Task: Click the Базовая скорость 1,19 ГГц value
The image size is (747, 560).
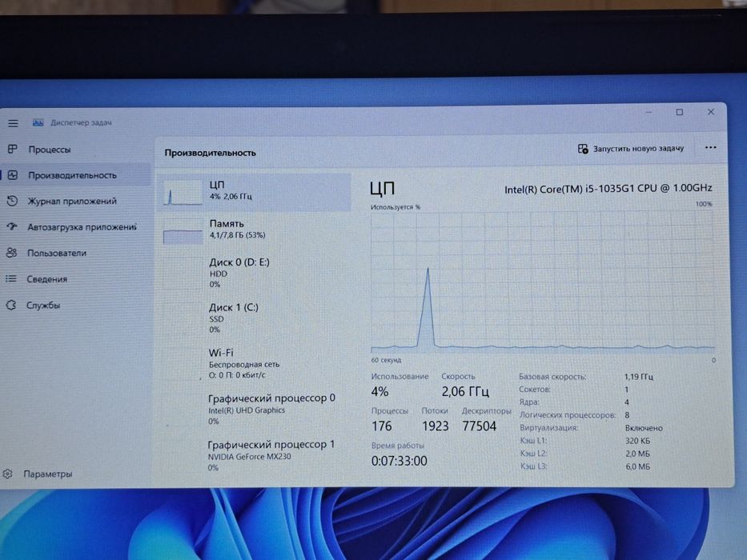Action: point(639,377)
